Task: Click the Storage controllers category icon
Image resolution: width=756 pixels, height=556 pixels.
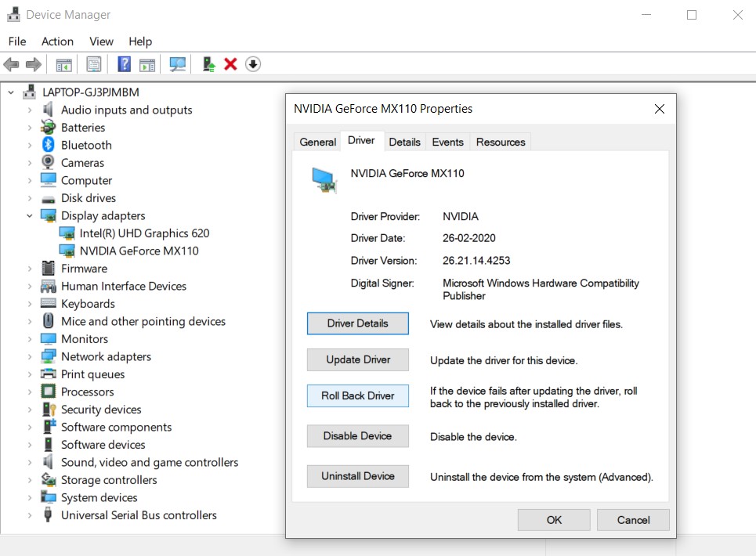Action: tap(49, 479)
